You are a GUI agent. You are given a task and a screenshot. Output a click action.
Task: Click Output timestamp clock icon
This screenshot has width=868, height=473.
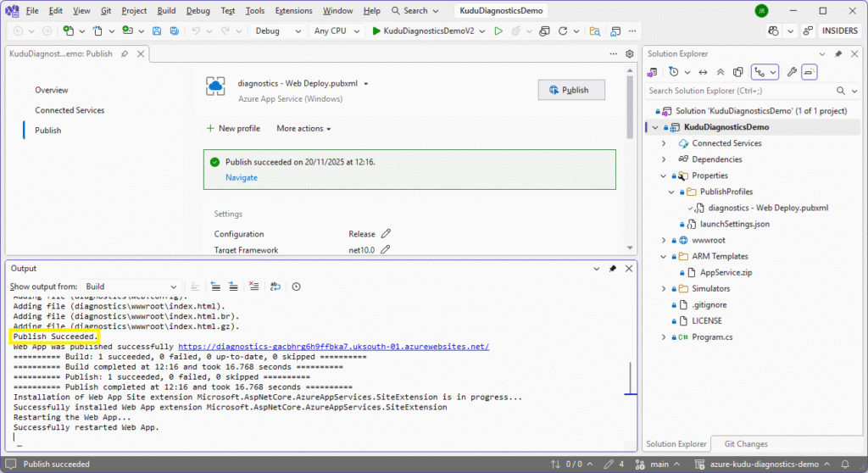[296, 287]
